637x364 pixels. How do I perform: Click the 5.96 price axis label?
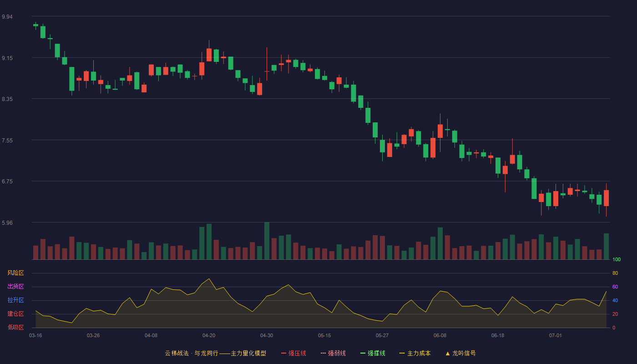tap(7, 223)
